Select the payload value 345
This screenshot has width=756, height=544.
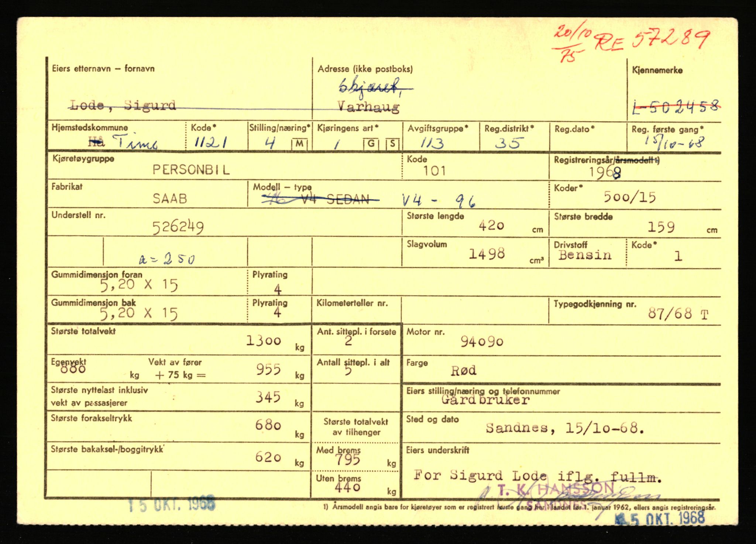click(x=268, y=397)
